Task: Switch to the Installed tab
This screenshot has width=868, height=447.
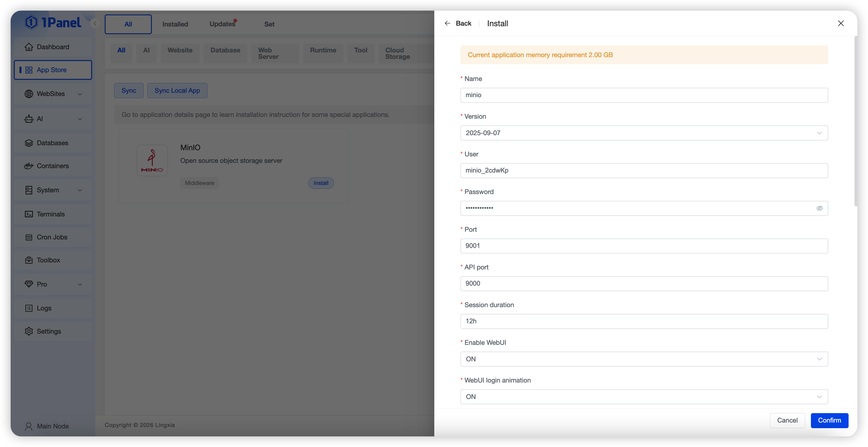Action: pos(175,24)
